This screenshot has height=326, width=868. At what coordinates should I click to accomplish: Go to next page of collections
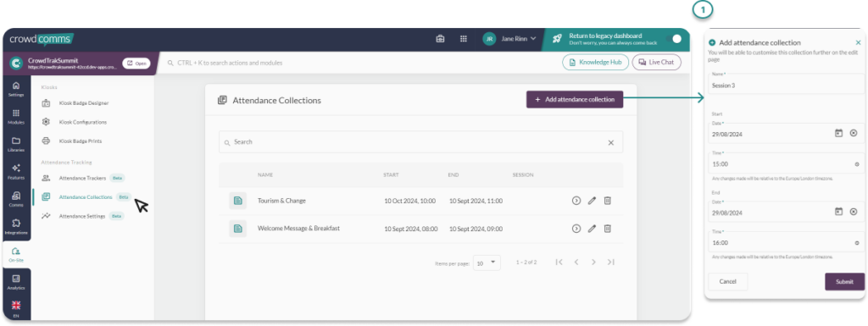click(x=593, y=262)
